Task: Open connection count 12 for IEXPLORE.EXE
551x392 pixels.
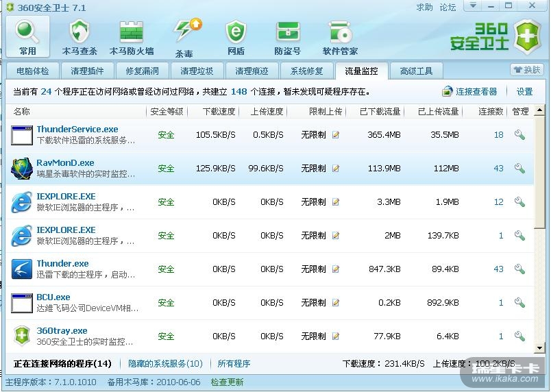Action: (498, 202)
